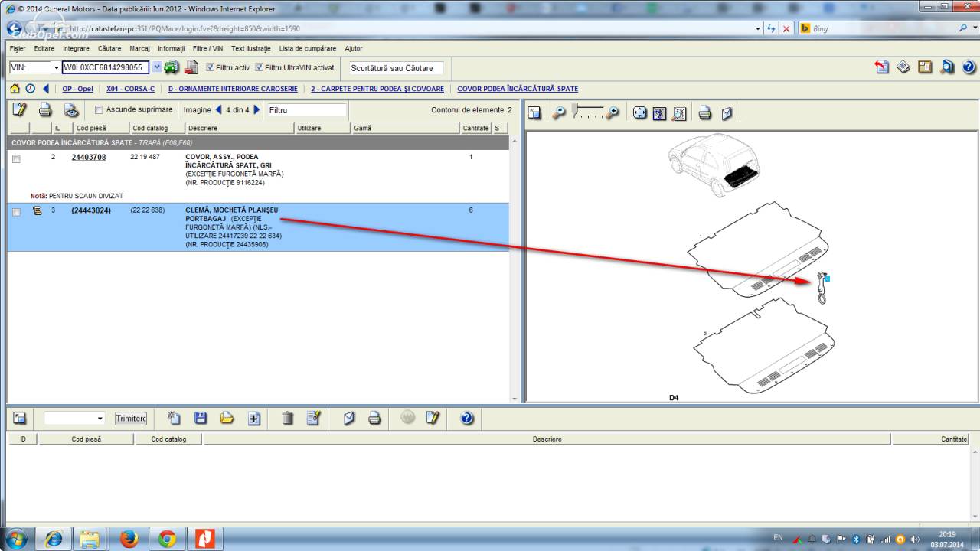Click the print preview eye icon
Image resolution: width=980 pixels, height=551 pixels.
[x=70, y=109]
